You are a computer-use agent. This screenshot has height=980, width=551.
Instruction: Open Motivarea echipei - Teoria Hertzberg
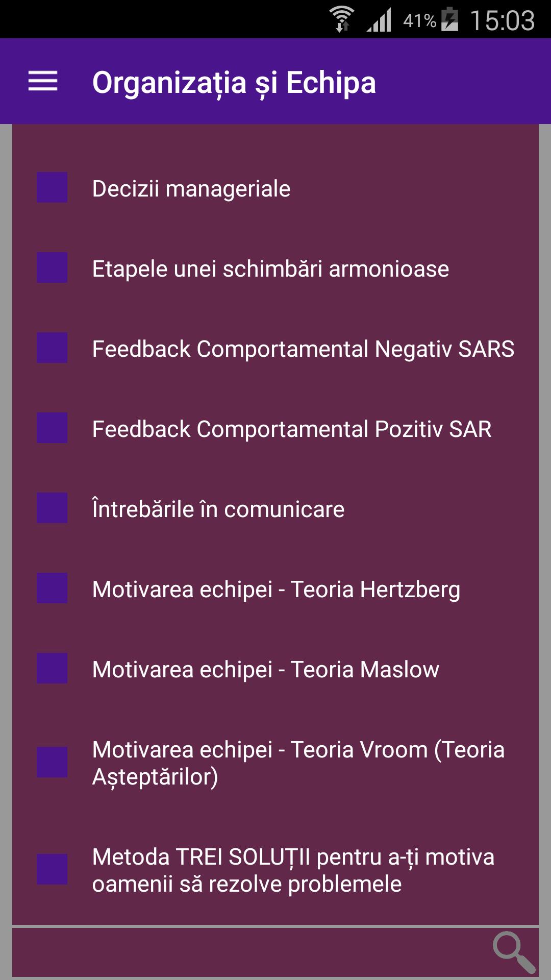276,590
